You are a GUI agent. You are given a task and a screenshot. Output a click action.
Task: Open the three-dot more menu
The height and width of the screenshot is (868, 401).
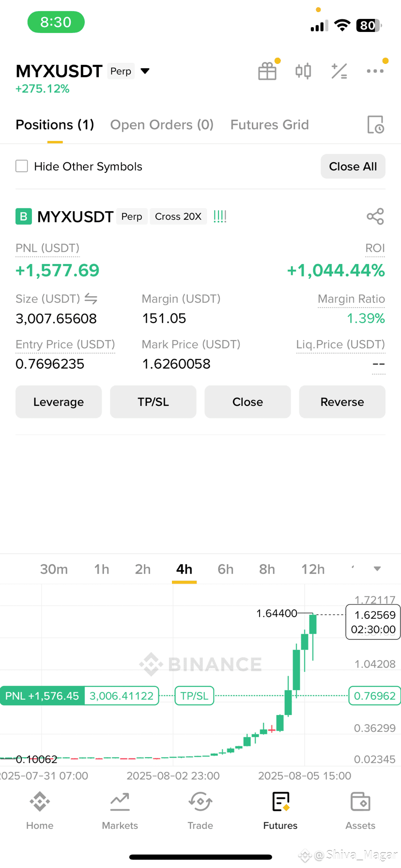pyautogui.click(x=375, y=71)
